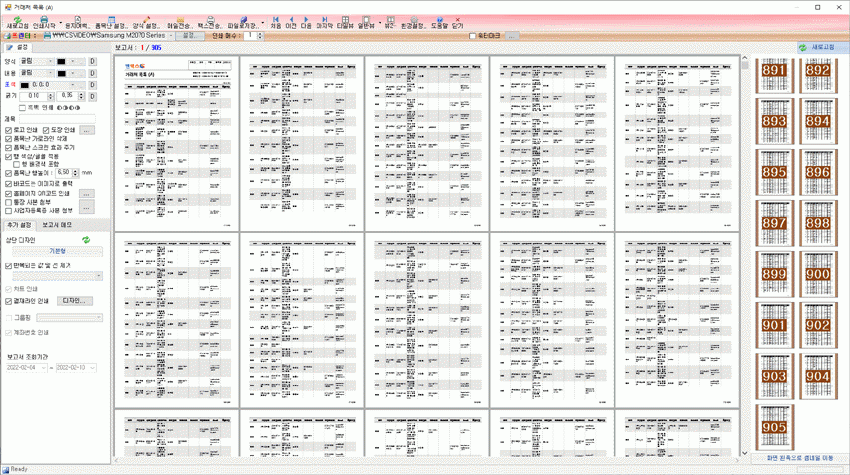This screenshot has height=475, width=850.
Task: Click the preview vertical scrollbar
Action: (745, 255)
